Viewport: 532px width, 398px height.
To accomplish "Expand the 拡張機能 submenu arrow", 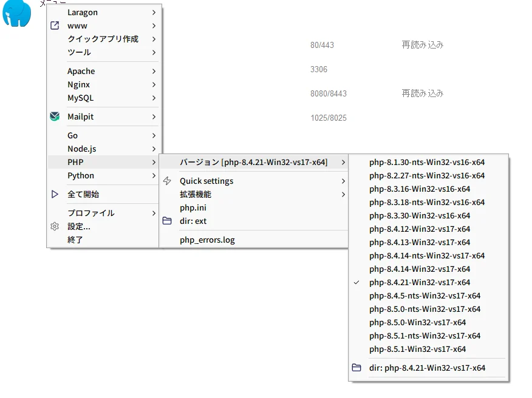I will (343, 194).
